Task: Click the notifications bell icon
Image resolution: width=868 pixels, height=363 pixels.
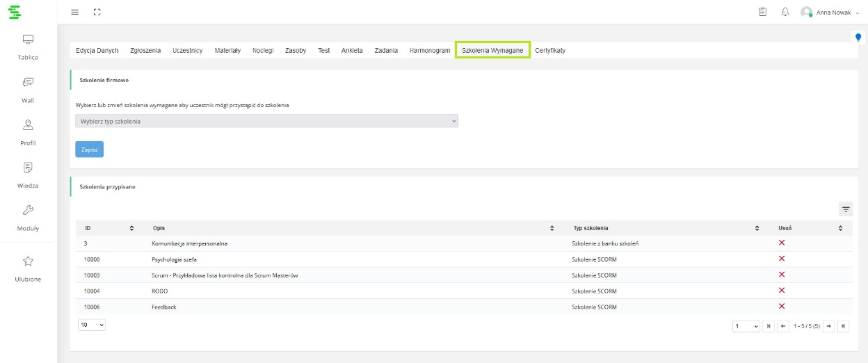Action: click(x=785, y=12)
